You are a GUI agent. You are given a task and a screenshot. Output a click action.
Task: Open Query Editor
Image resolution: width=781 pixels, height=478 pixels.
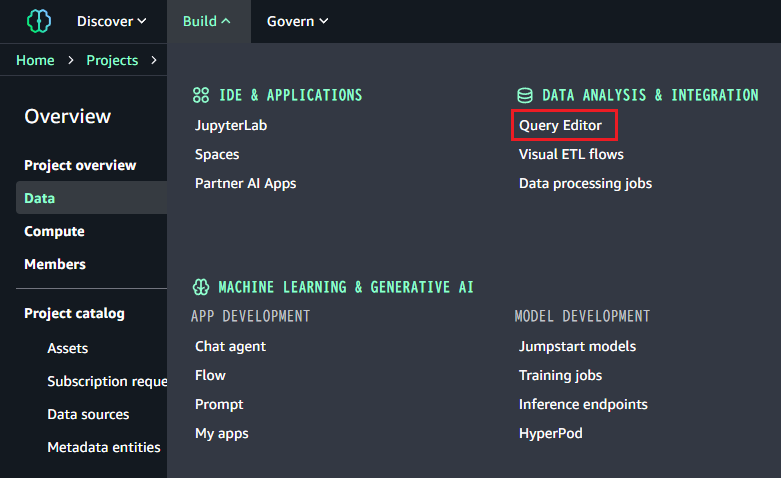click(x=560, y=126)
